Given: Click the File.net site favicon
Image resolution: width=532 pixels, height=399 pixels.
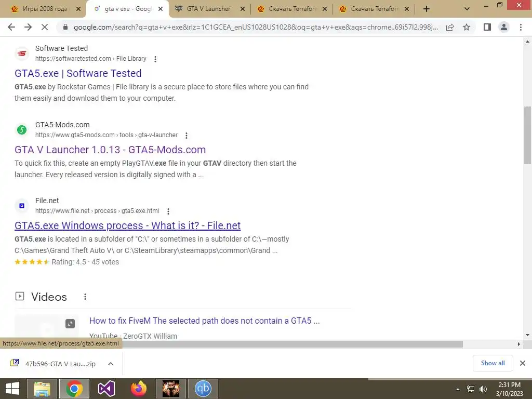Looking at the screenshot, I should coord(22,206).
